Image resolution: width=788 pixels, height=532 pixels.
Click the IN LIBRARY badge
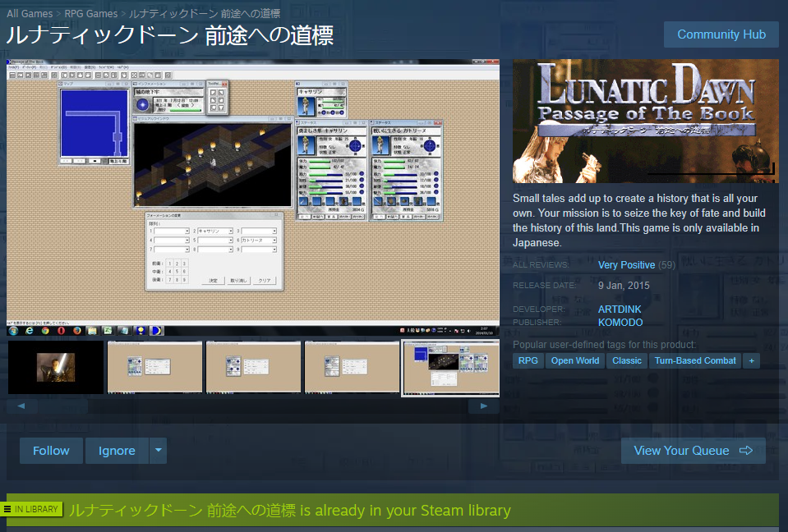[31, 509]
